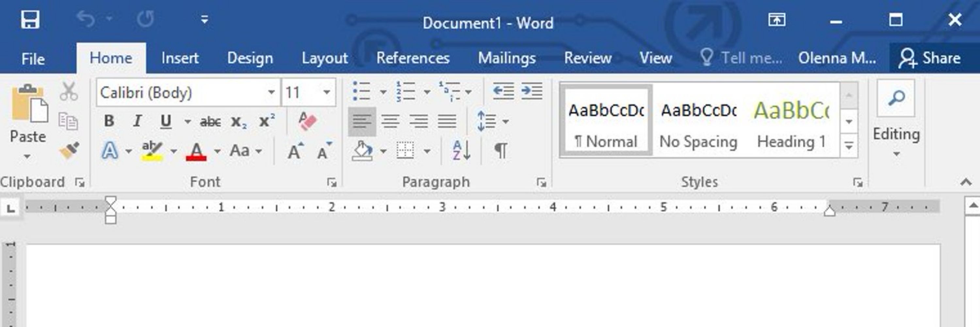Apply the Heading 1 style
Image resolution: width=980 pixels, height=327 pixels.
(791, 120)
